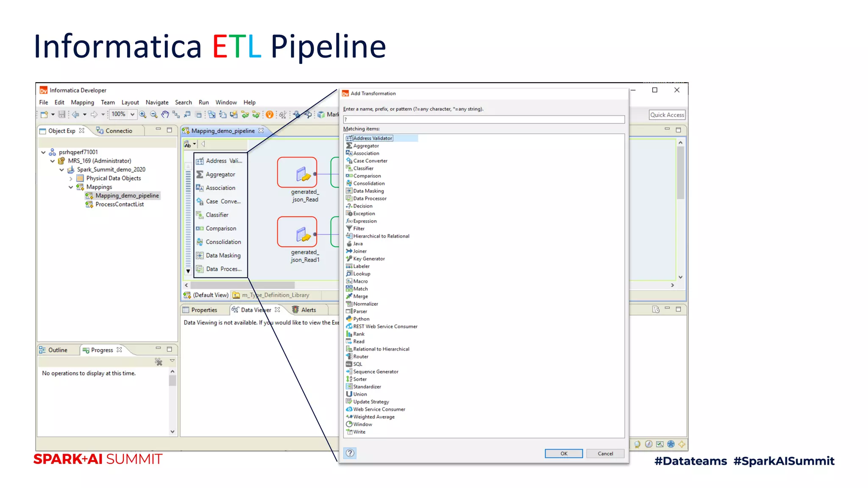Select the Pan hand tool

pos(165,114)
